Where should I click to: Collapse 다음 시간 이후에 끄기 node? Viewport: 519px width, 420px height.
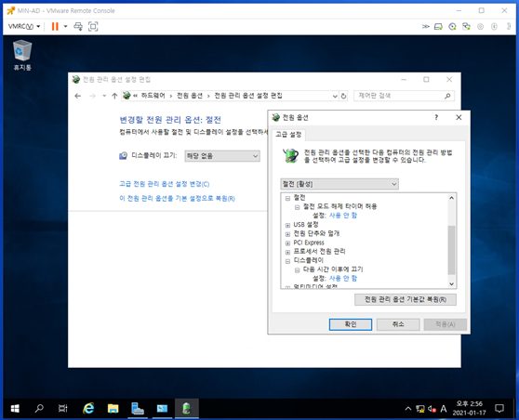[x=298, y=270]
